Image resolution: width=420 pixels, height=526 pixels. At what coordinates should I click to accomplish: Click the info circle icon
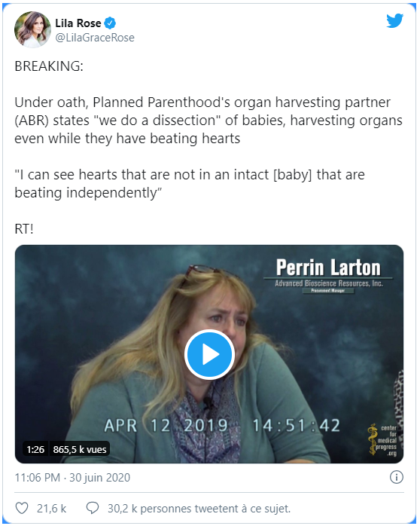point(397,477)
